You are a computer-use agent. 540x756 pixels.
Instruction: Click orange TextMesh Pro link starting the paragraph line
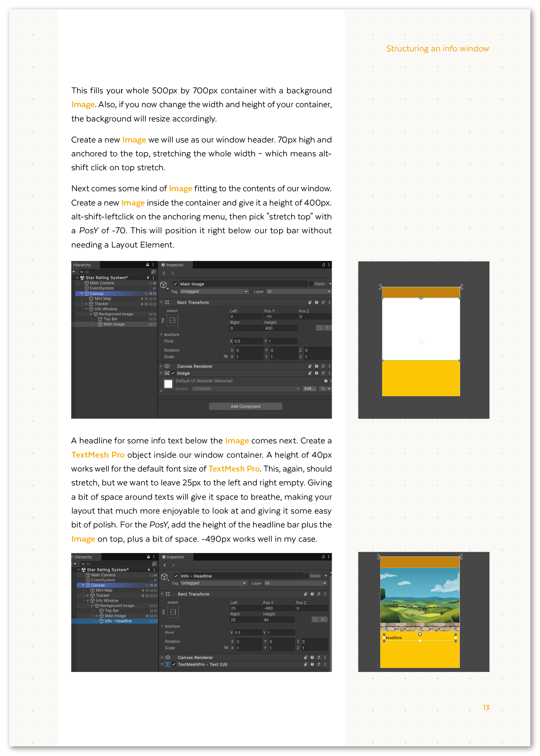98,455
